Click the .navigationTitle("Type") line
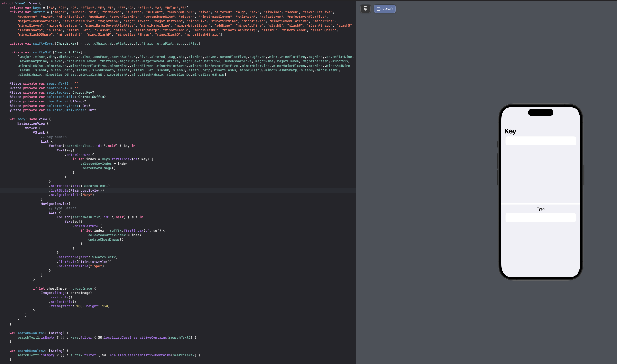Screen dimensions: 617x364 [x=80, y=266]
